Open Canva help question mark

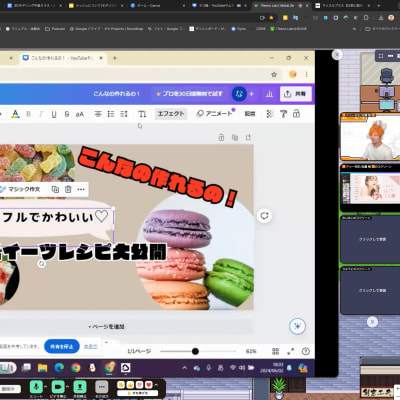[305, 351]
